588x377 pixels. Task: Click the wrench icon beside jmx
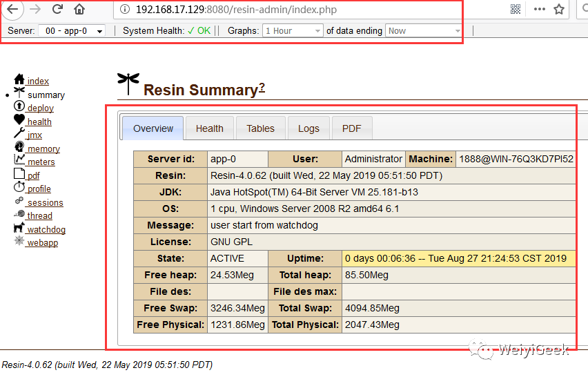click(19, 133)
